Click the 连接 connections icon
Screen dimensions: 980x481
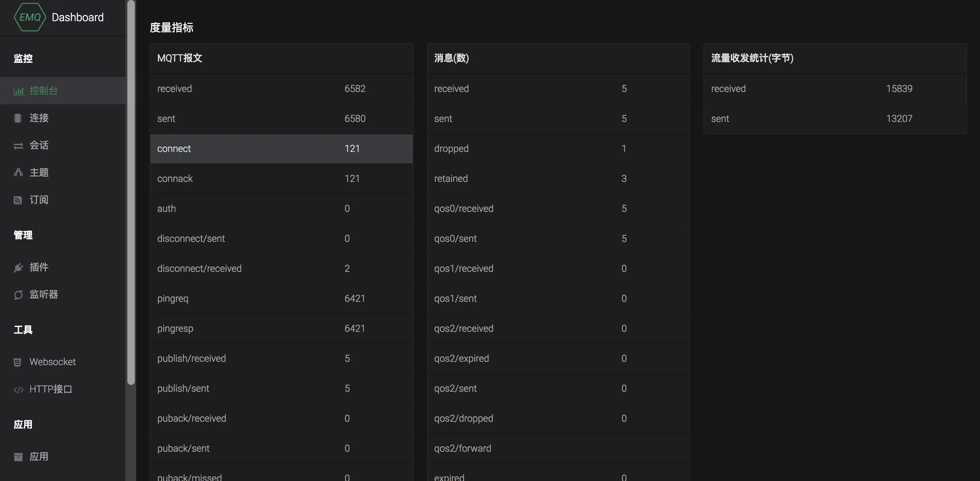[17, 118]
